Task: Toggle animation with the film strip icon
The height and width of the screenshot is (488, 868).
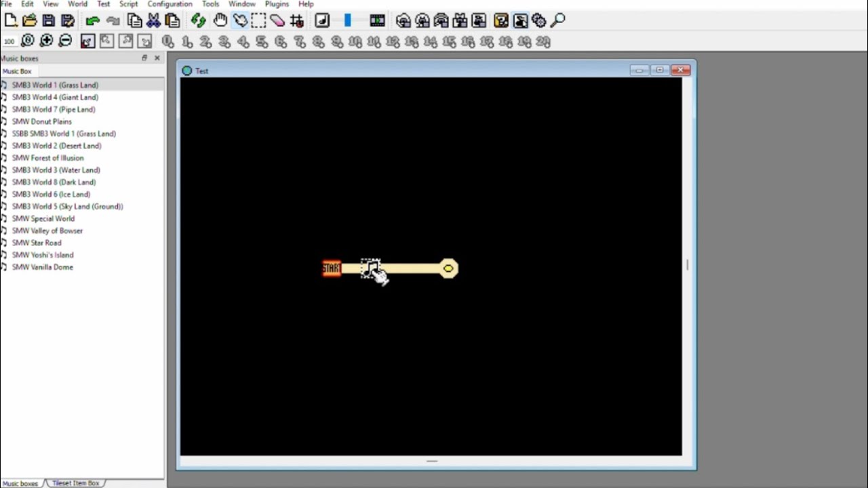Action: pos(378,20)
